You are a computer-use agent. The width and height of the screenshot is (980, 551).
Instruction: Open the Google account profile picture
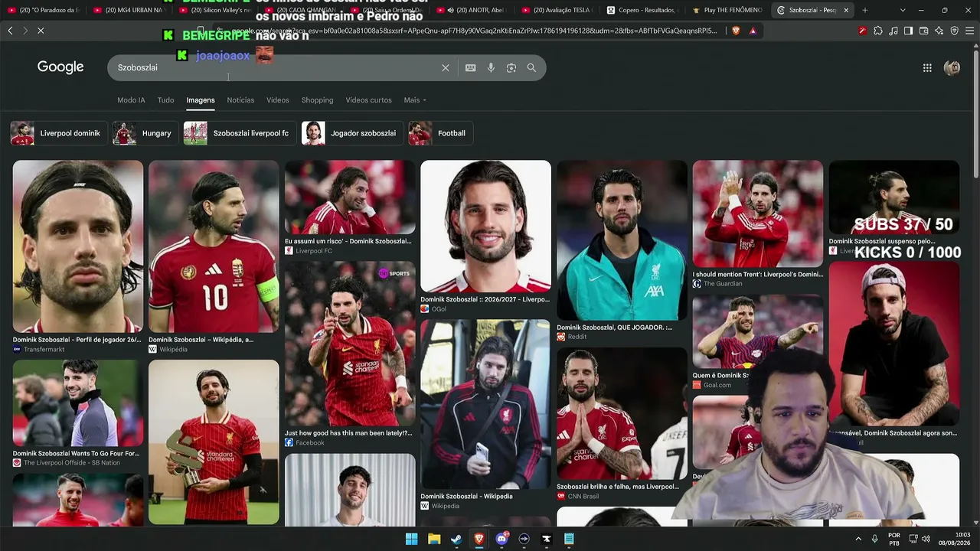(x=952, y=68)
